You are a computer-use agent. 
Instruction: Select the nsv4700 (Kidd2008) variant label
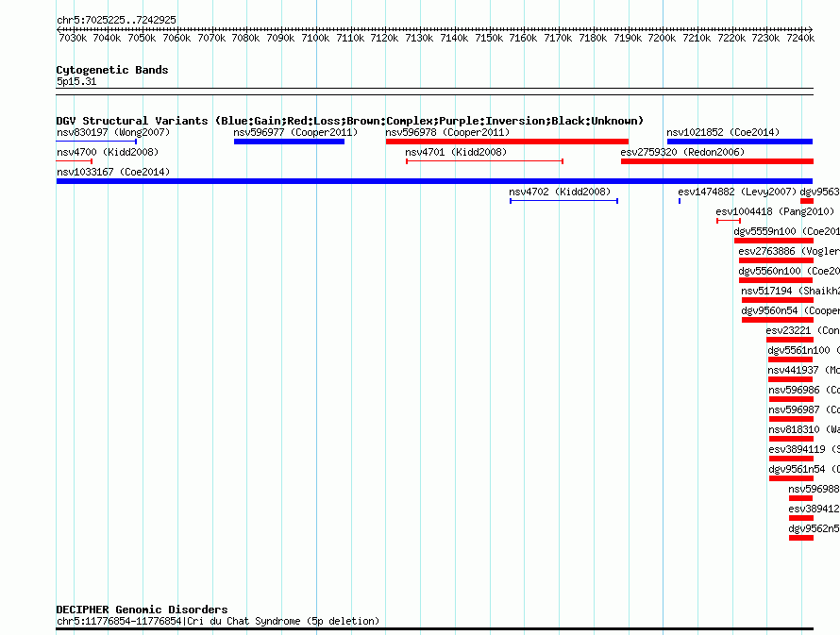108,152
